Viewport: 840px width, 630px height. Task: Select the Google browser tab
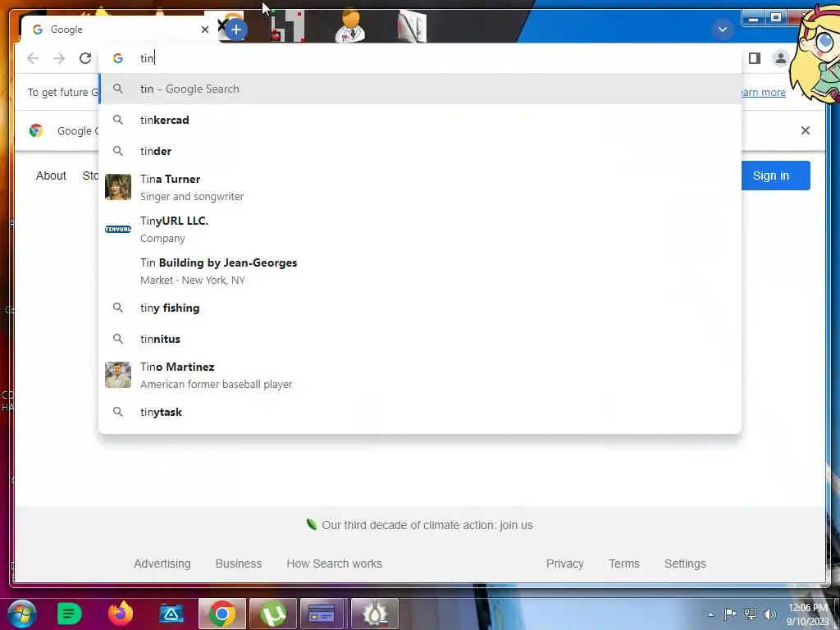pos(119,30)
